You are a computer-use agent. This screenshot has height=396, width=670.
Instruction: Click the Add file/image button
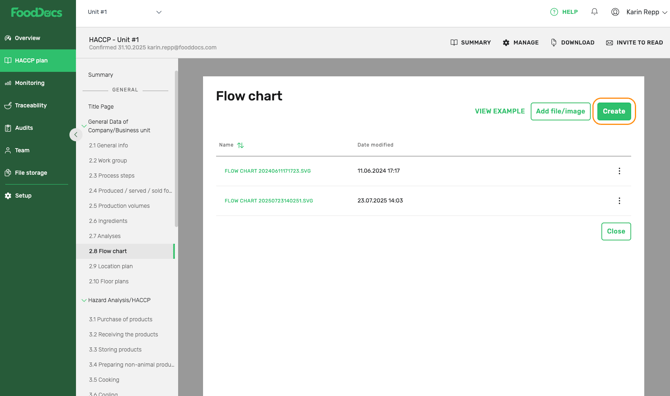click(561, 111)
